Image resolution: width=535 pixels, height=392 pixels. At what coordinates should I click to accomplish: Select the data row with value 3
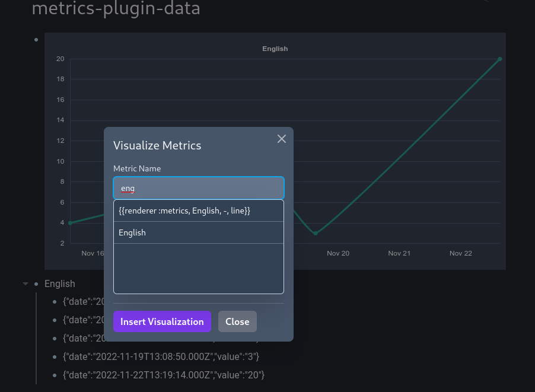[x=161, y=356]
